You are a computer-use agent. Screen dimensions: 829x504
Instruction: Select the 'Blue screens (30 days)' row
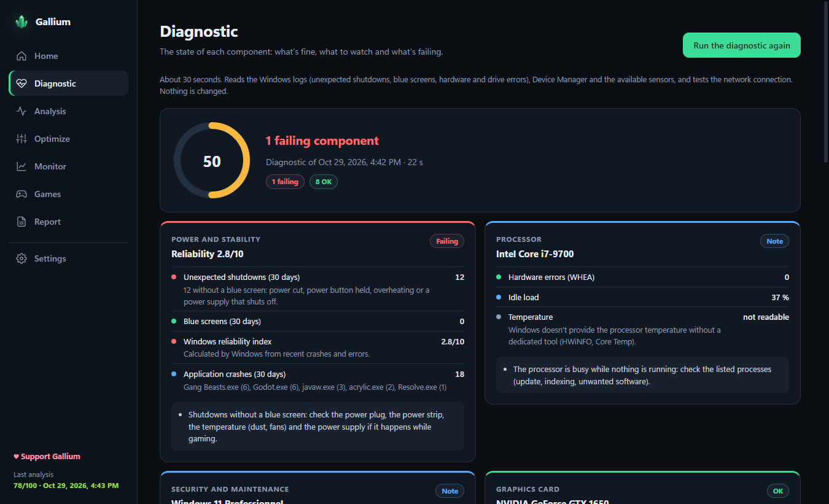click(317, 321)
